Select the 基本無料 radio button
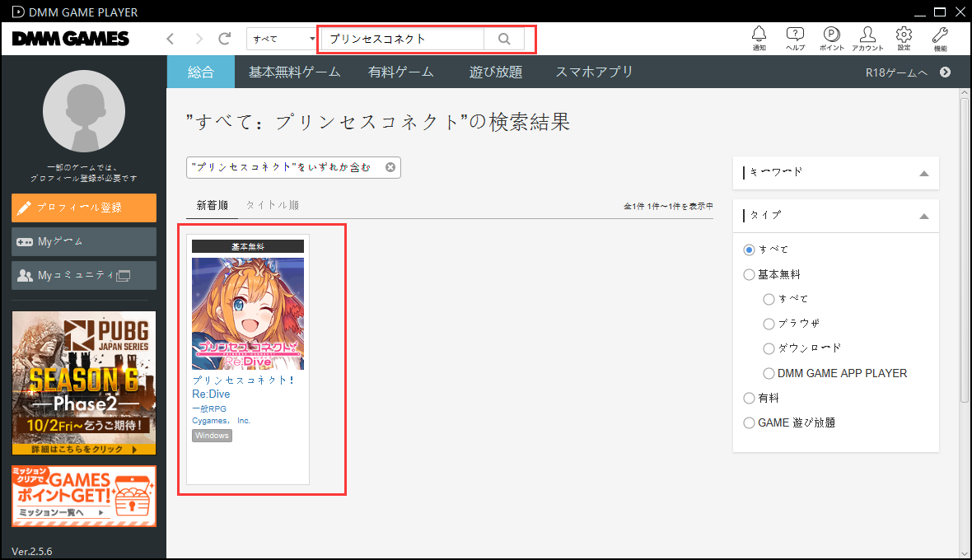Image resolution: width=972 pixels, height=560 pixels. (749, 274)
